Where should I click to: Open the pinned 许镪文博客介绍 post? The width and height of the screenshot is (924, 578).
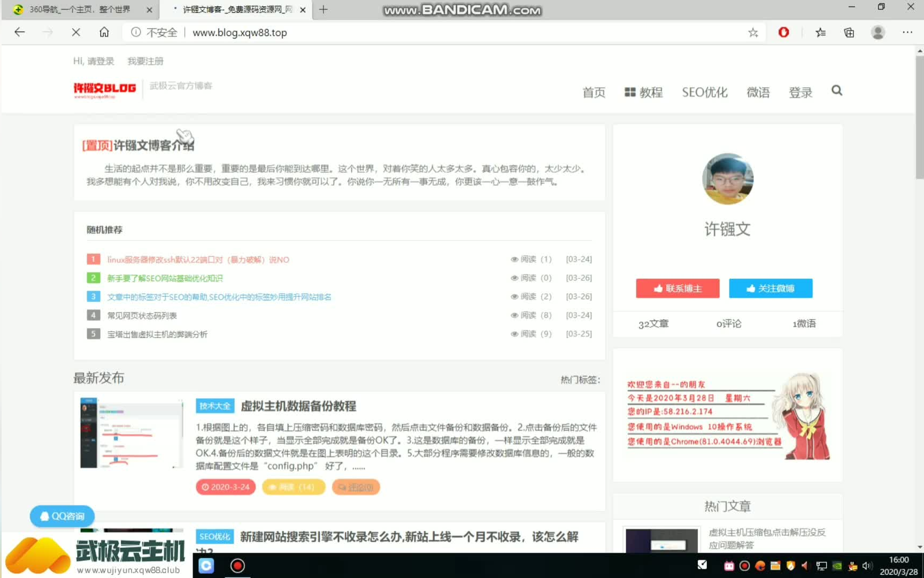coord(153,145)
